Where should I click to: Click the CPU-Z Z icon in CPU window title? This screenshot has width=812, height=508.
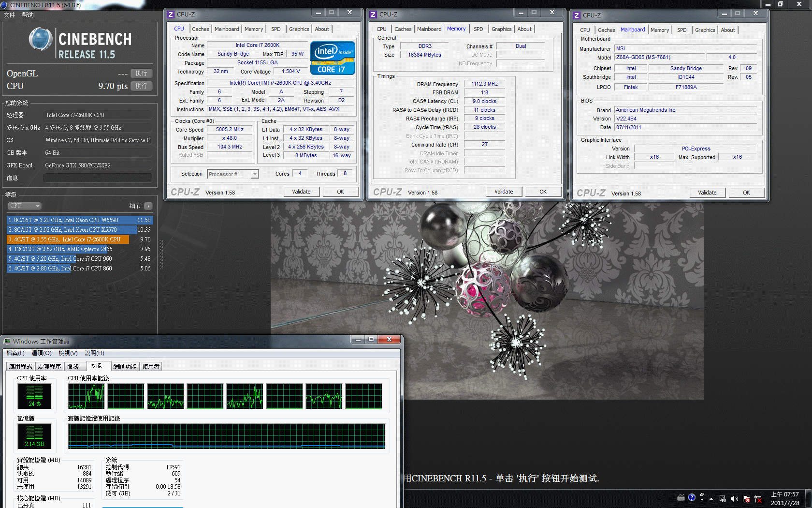tap(171, 15)
